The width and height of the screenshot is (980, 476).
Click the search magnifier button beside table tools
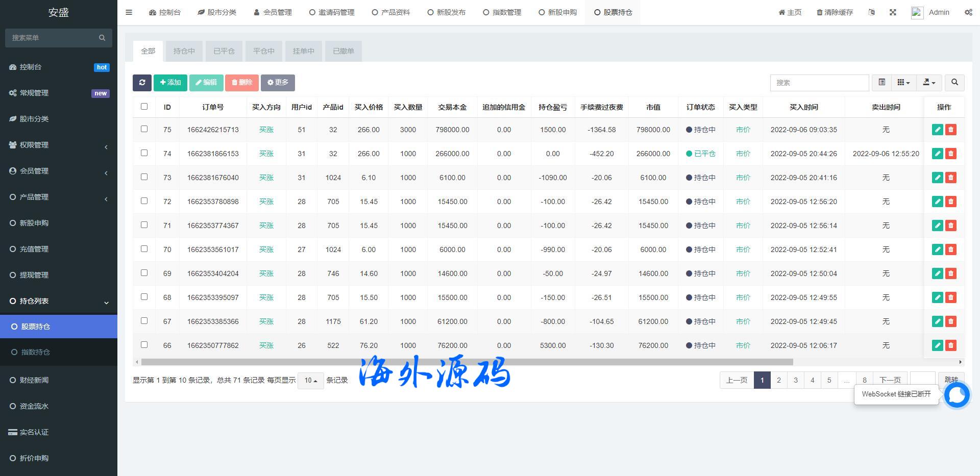point(954,83)
